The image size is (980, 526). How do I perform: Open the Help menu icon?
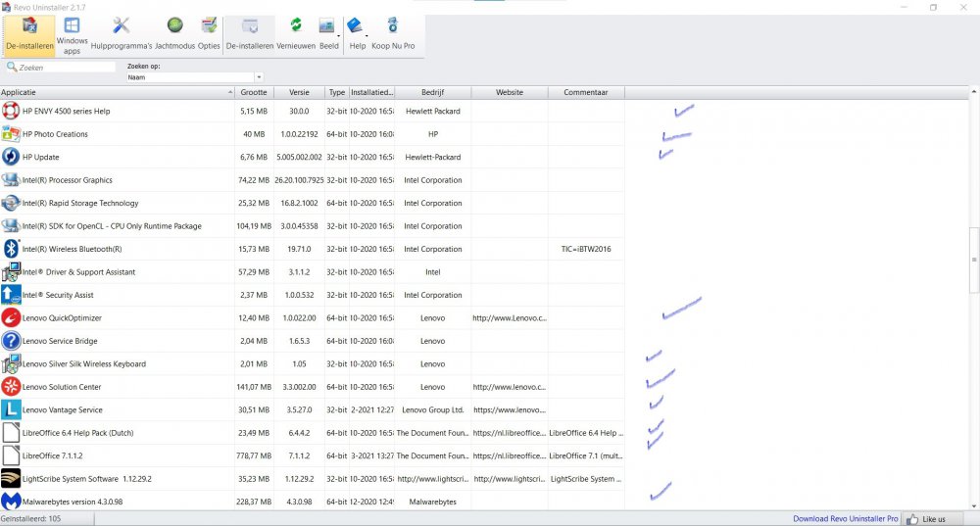pos(355,25)
